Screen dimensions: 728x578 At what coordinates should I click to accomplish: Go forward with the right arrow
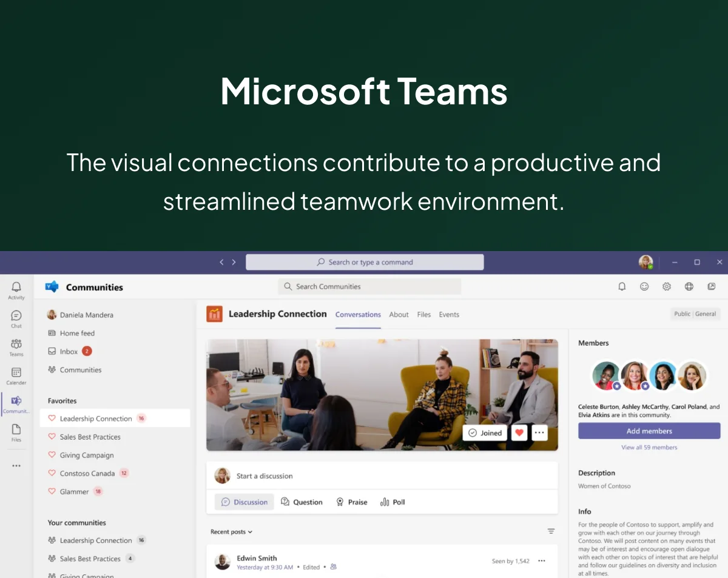coord(234,262)
